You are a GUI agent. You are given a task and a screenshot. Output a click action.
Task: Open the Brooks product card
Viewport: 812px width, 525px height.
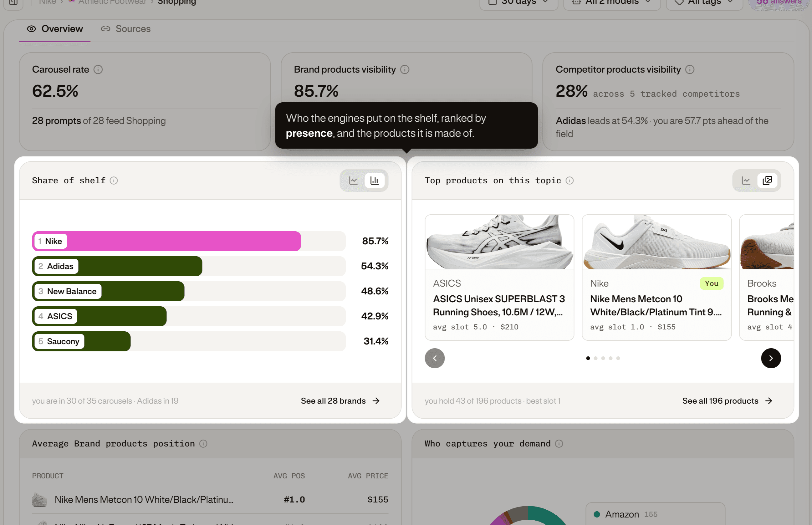tap(767, 278)
